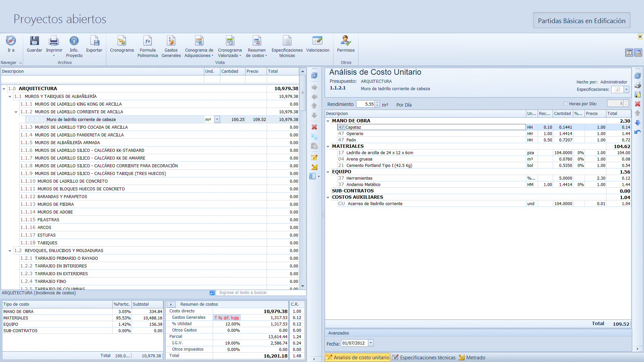Image resolution: width=644 pixels, height=362 pixels.
Task: Open the Fecha date dropdown
Action: [x=371, y=343]
